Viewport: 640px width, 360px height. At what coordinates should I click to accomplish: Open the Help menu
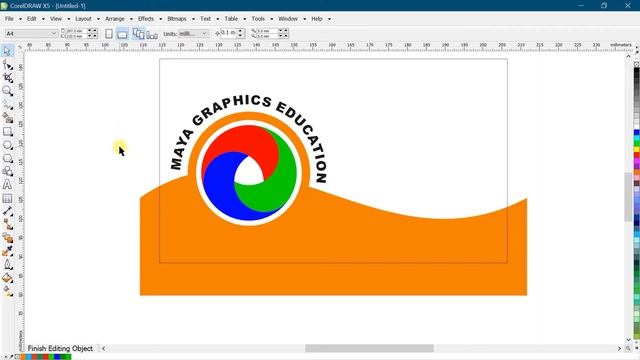click(x=317, y=19)
